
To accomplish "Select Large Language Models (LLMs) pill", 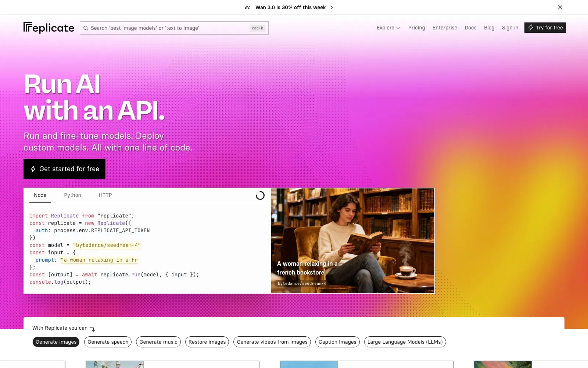I will click(x=405, y=342).
